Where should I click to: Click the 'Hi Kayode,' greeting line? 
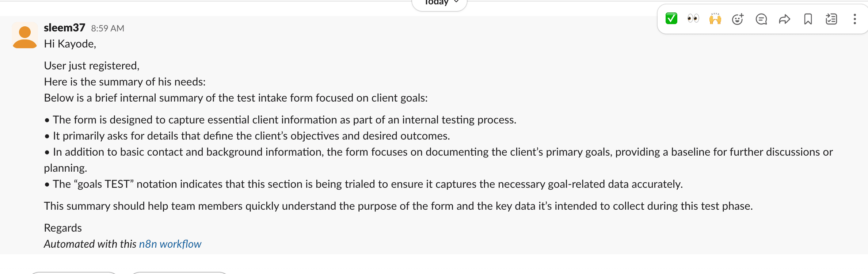(70, 44)
